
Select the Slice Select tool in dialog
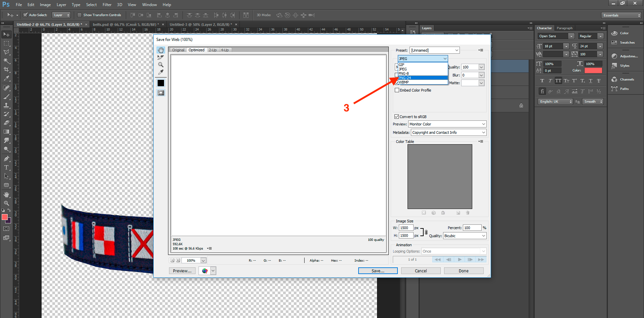point(161,57)
